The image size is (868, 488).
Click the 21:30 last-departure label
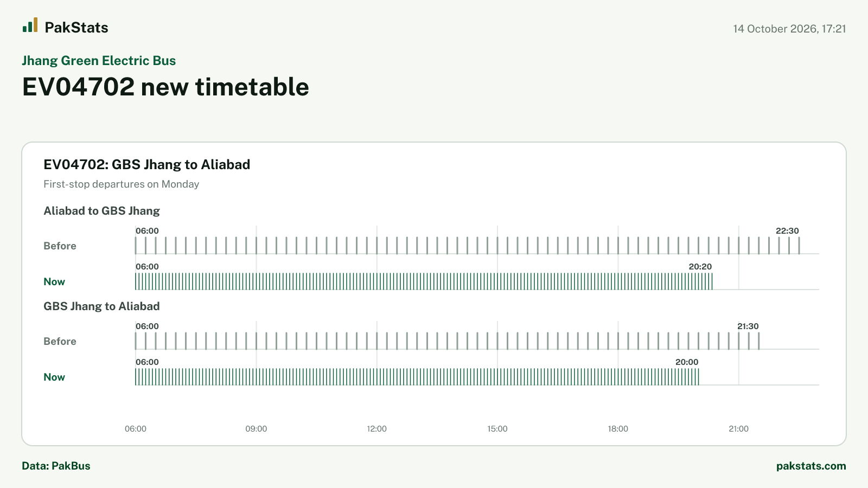748,326
